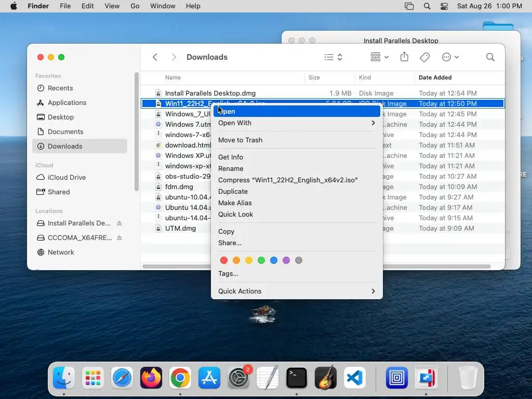Screen dimensions: 532x399
Task: Open Control Center in the menu bar
Action: pos(444,6)
